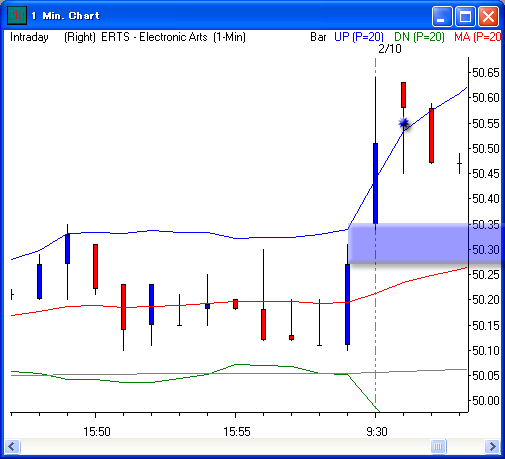
Task: Click the 15:50 time axis label
Action: coord(97,432)
